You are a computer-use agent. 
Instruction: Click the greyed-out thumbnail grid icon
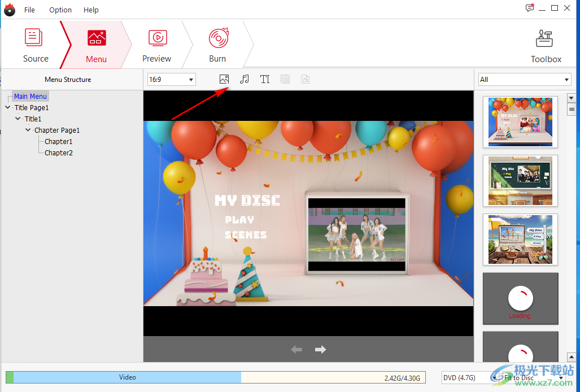coord(285,79)
